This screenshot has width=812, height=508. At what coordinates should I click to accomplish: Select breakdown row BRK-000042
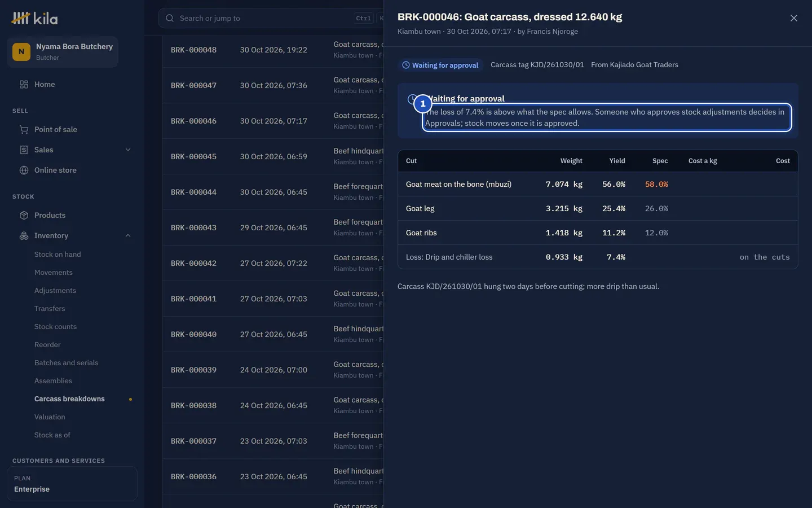273,263
